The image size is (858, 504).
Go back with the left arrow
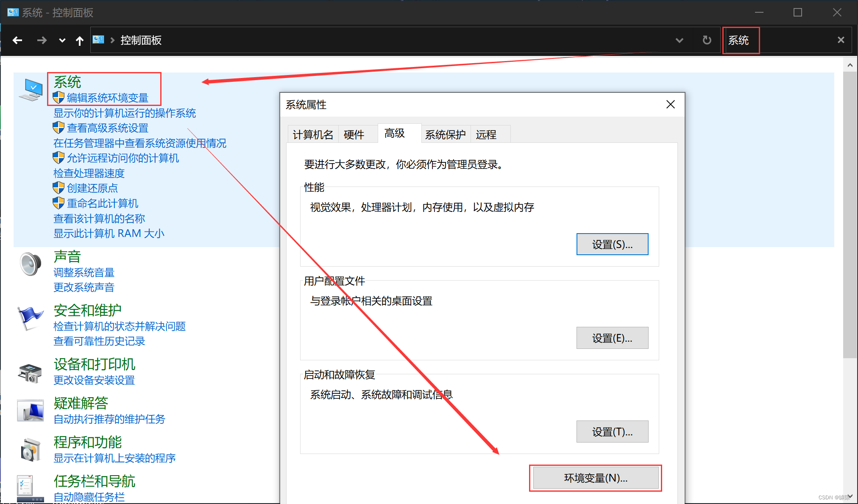[x=17, y=40]
